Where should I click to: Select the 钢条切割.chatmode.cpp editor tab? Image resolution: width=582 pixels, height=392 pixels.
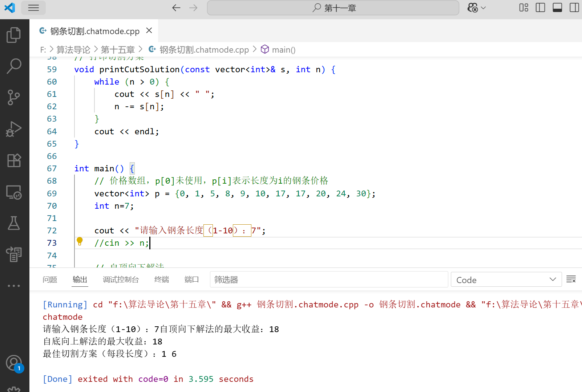(94, 31)
